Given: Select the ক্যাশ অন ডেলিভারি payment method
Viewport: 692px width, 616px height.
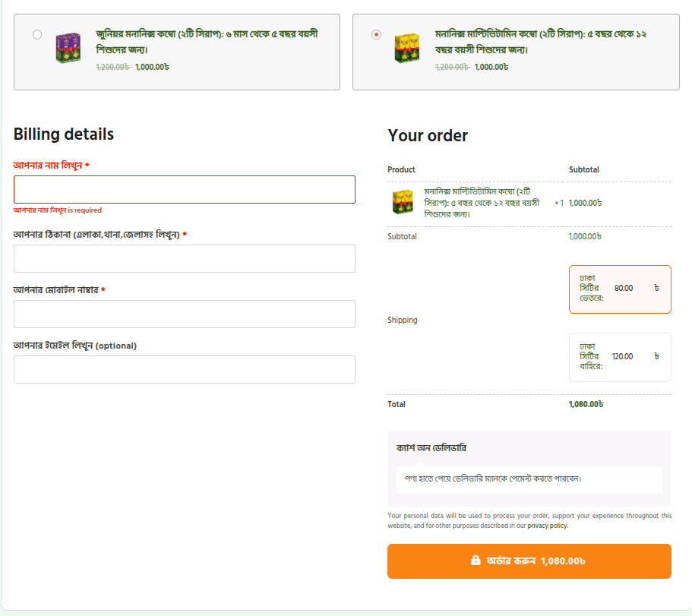Looking at the screenshot, I should tap(431, 448).
